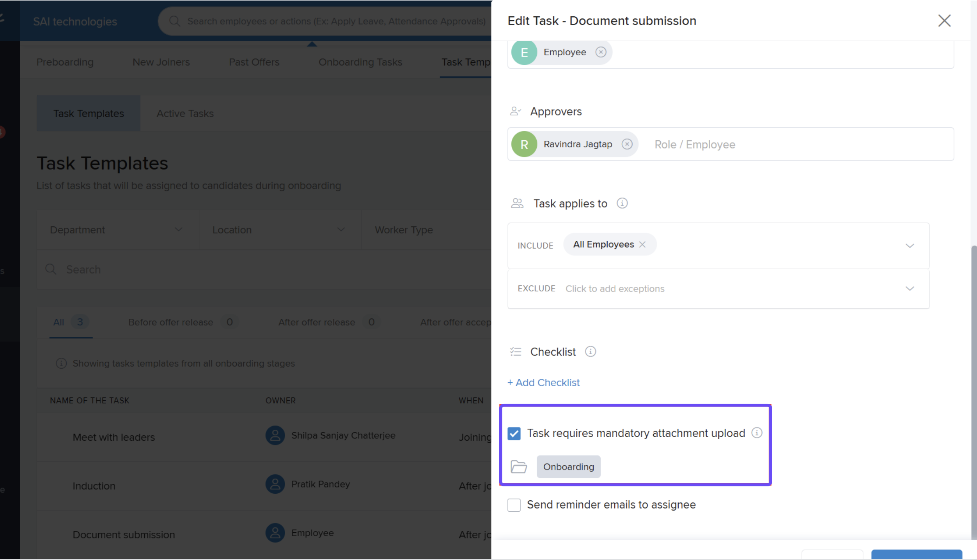Click Pratik Pandey's avatar in the task list
Image resolution: width=977 pixels, height=560 pixels.
coord(275,484)
